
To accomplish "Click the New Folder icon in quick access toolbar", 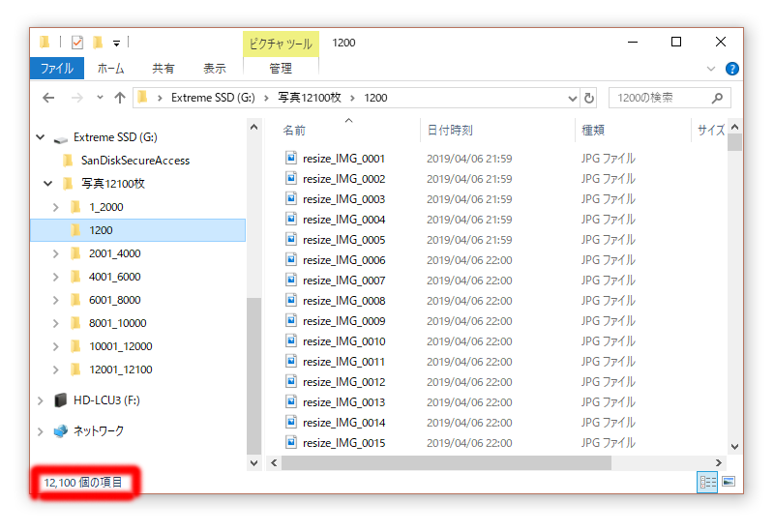I will click(98, 43).
